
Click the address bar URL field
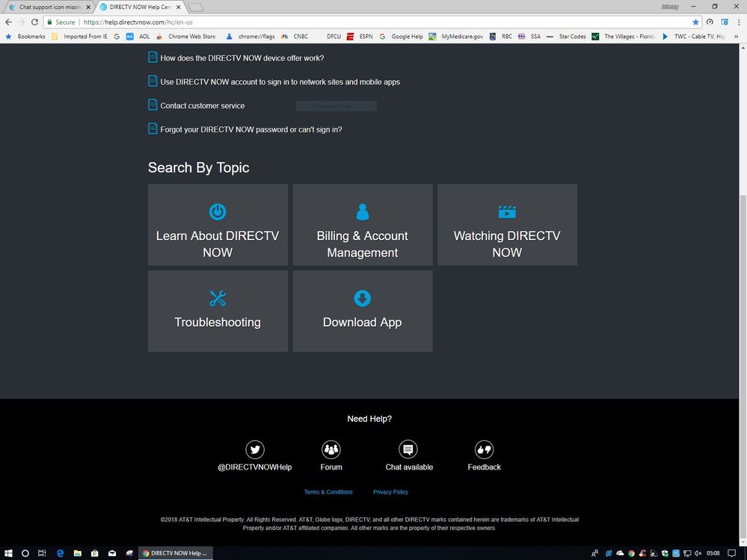(374, 22)
